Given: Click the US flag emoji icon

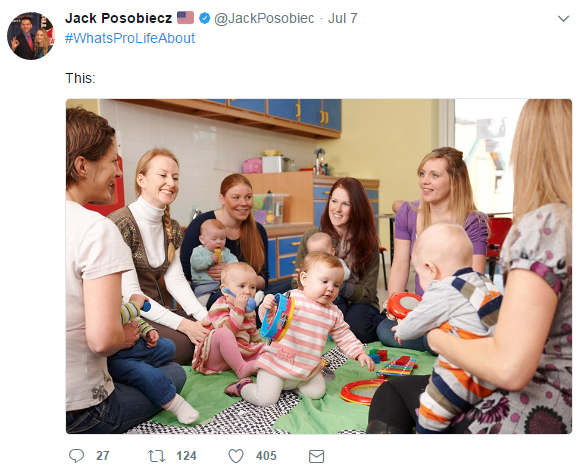Looking at the screenshot, I should (x=185, y=18).
